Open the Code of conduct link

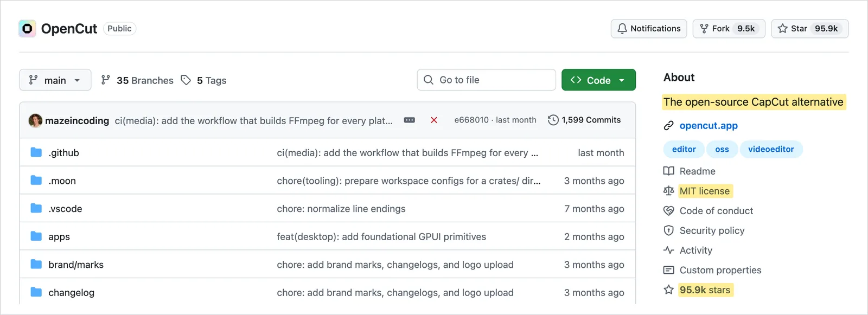coord(717,211)
